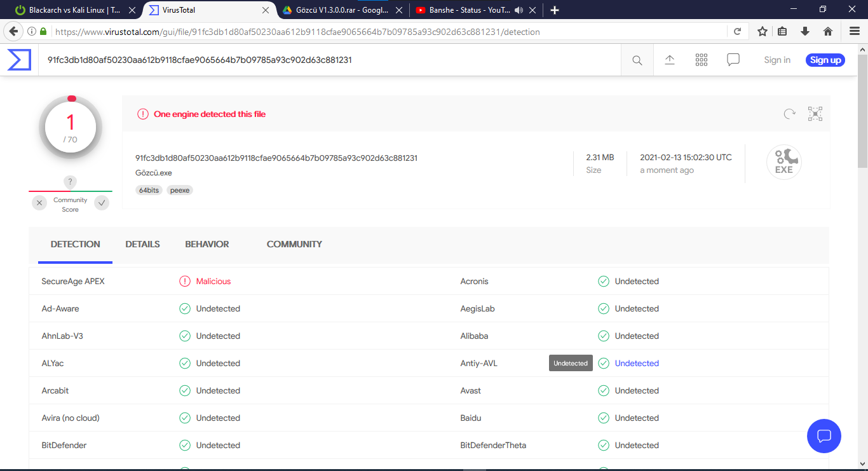Select the Gözcü.exe file name
This screenshot has width=868, height=471.
point(154,172)
